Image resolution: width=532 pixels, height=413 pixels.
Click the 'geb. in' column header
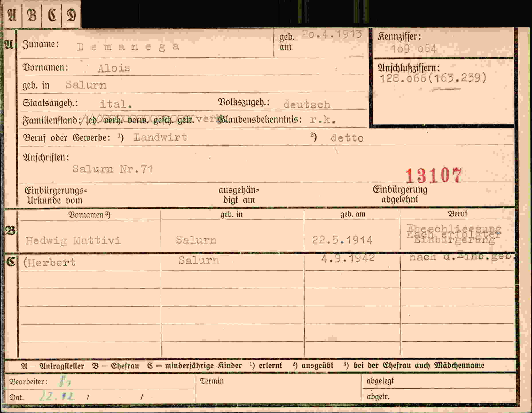[x=231, y=214]
